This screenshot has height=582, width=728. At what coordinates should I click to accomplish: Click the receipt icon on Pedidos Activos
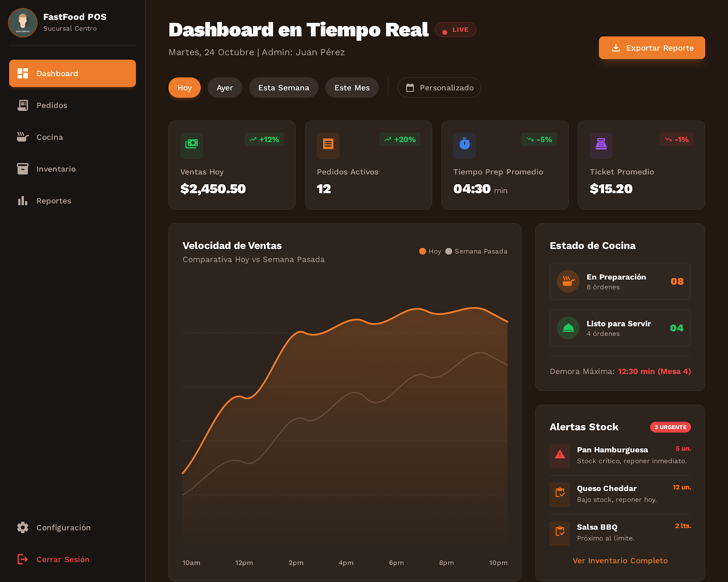tap(328, 145)
